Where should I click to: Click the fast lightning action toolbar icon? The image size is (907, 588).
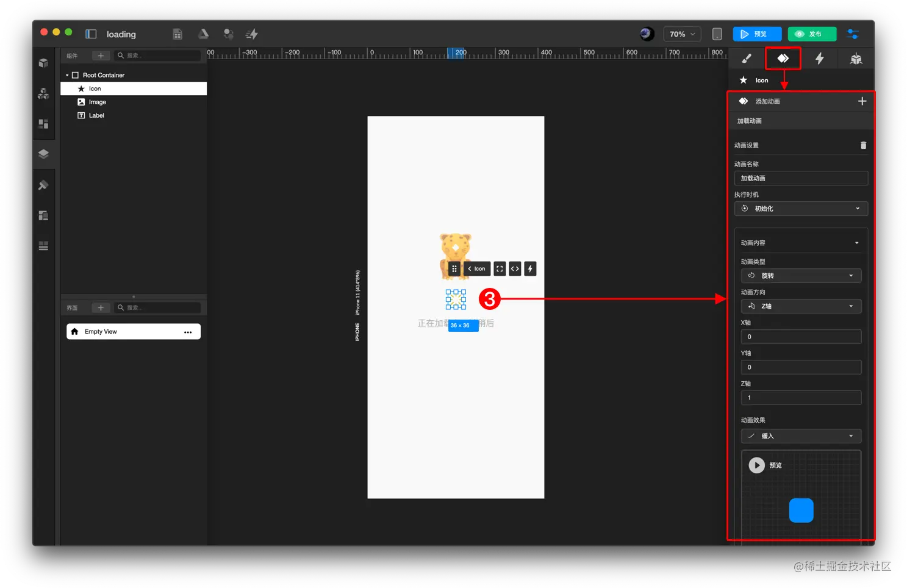pos(251,34)
